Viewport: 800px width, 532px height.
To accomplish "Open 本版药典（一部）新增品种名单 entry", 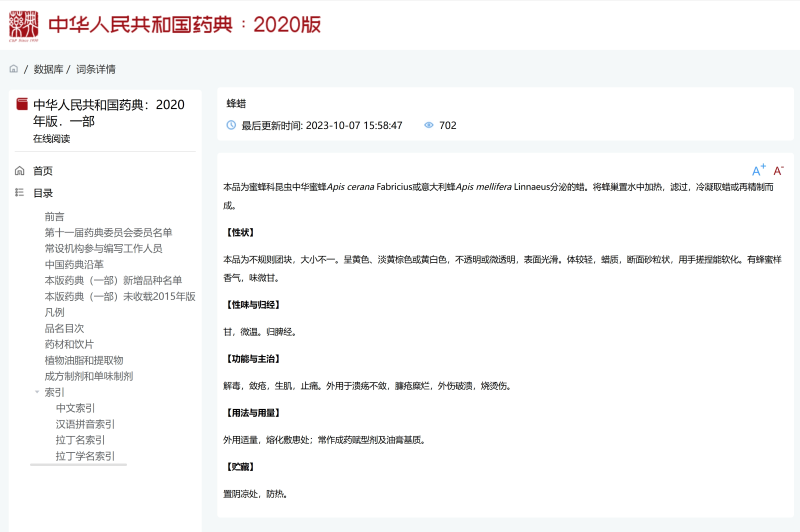I will [113, 281].
